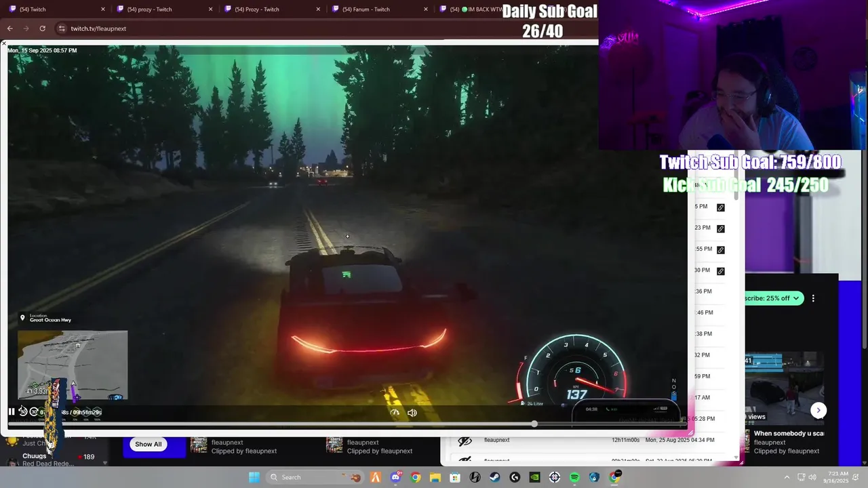The width and height of the screenshot is (868, 488).
Task: Open the Windows Start menu
Action: click(254, 477)
